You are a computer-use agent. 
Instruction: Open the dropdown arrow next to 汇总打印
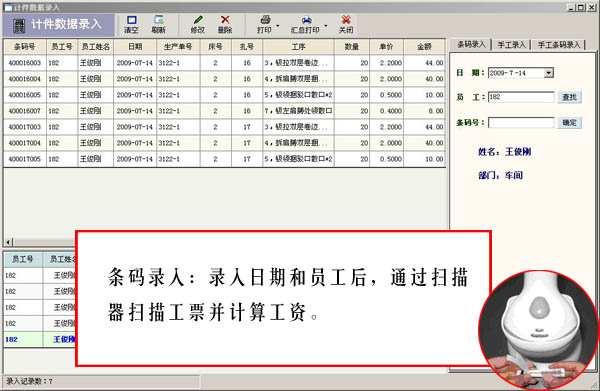coord(326,26)
